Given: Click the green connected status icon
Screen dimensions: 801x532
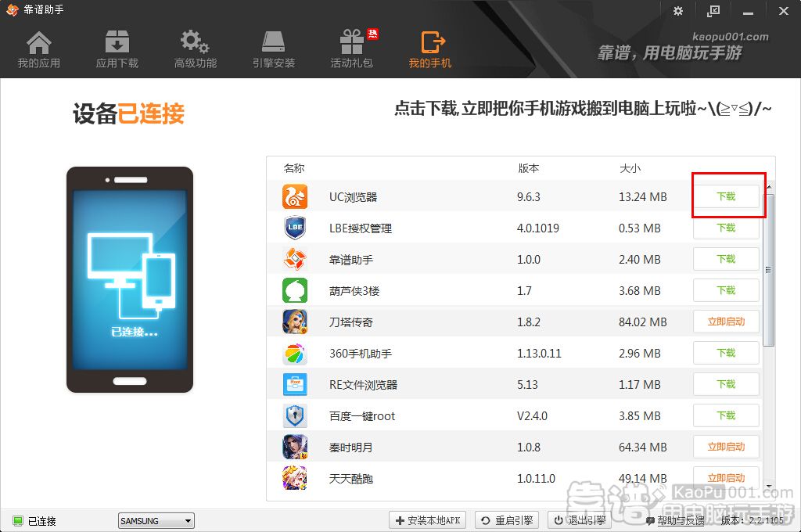Looking at the screenshot, I should 18,521.
